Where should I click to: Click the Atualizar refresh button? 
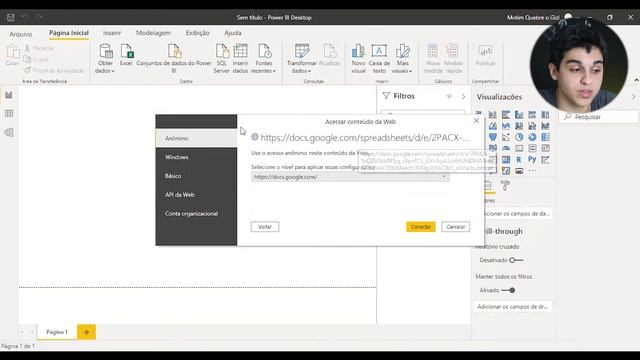(x=329, y=55)
